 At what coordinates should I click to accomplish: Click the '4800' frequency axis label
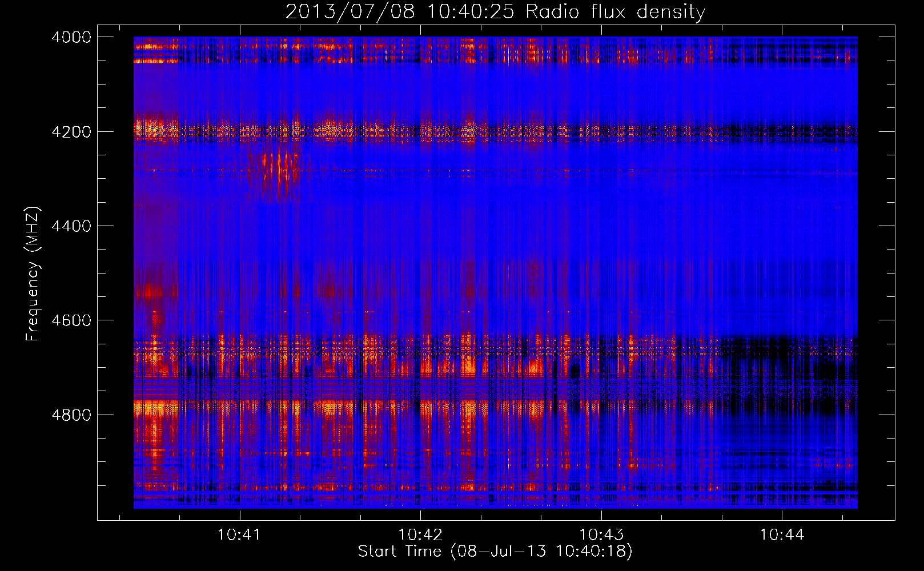[x=71, y=415]
